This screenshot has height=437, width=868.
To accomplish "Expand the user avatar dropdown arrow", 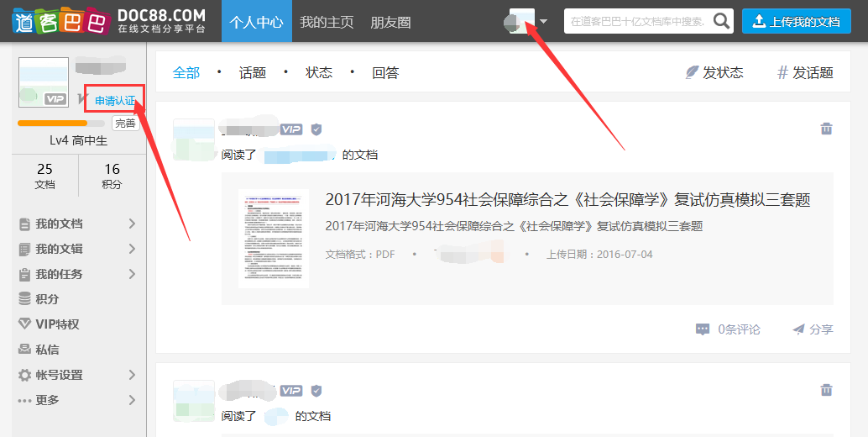I will (x=544, y=22).
